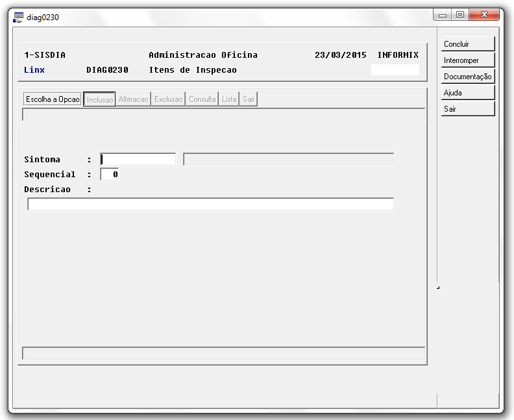Open the Ajuda help button
Image resolution: width=514 pixels, height=420 pixels.
468,92
